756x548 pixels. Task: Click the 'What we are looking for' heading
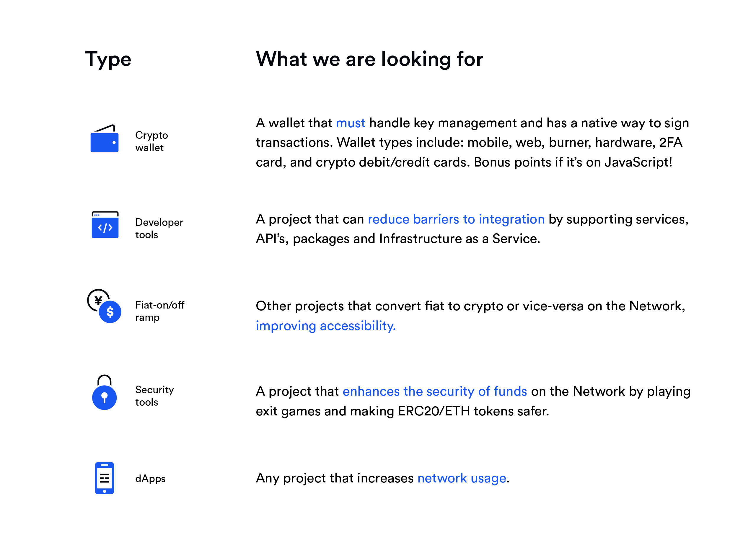pos(369,59)
